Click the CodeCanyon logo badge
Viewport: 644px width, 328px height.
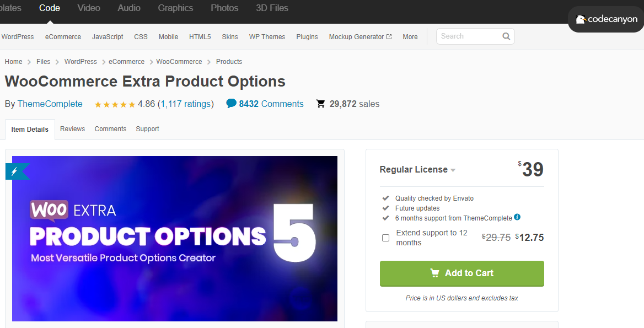click(606, 19)
